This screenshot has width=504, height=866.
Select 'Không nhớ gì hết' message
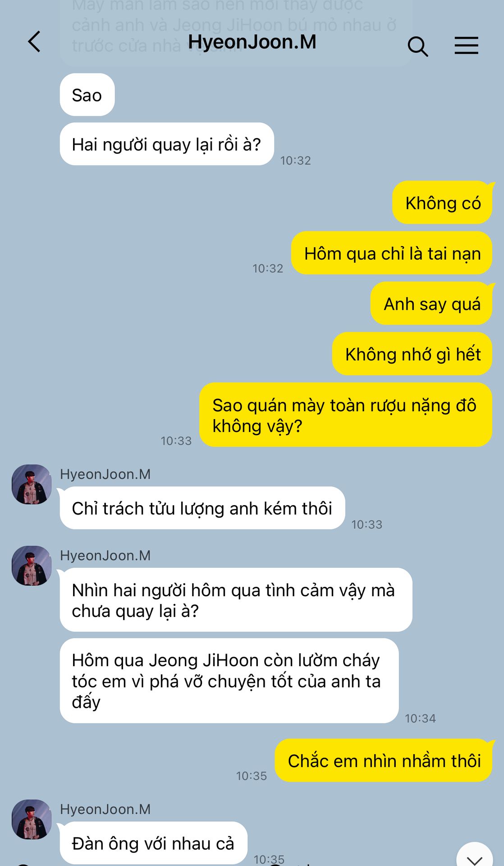pos(412,354)
